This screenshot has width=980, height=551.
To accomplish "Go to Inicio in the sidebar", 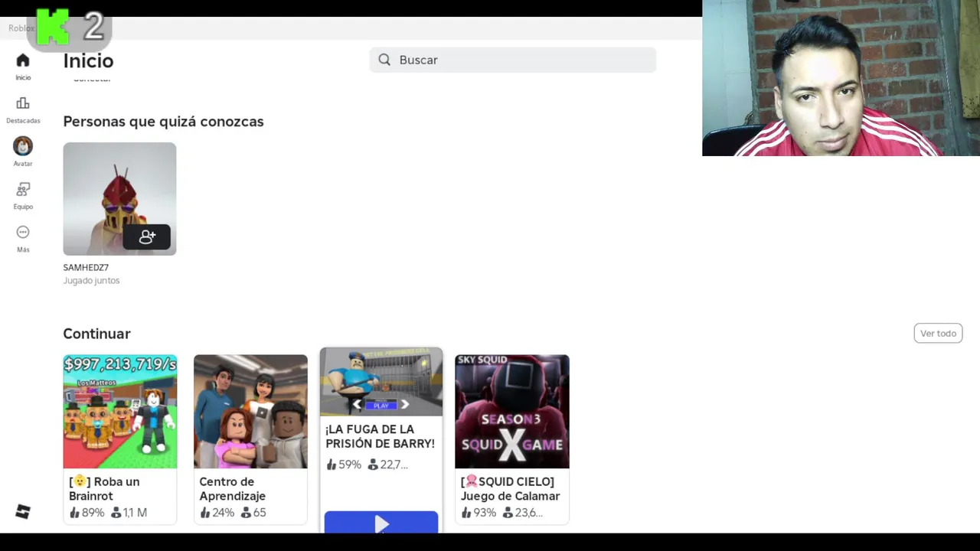I will 23,67.
